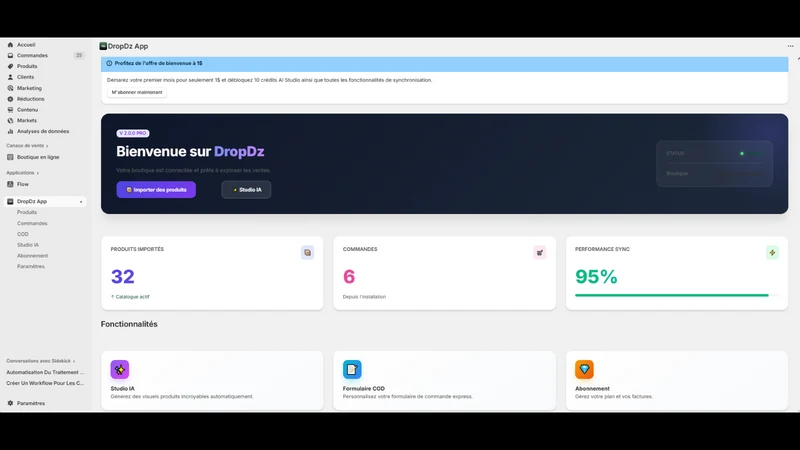Image resolution: width=800 pixels, height=450 pixels.
Task: Click the Boutique en ligne store icon
Action: 10,157
